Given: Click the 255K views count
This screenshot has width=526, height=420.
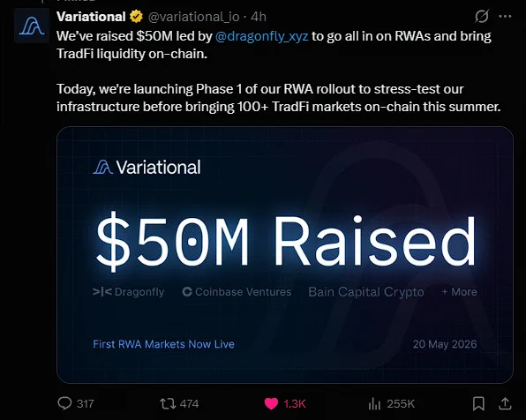Looking at the screenshot, I should coord(401,403).
